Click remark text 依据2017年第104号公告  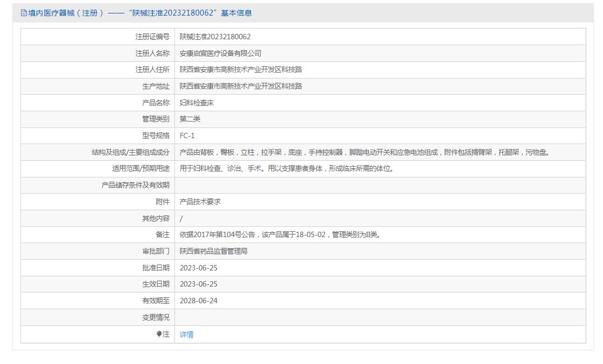tap(281, 234)
